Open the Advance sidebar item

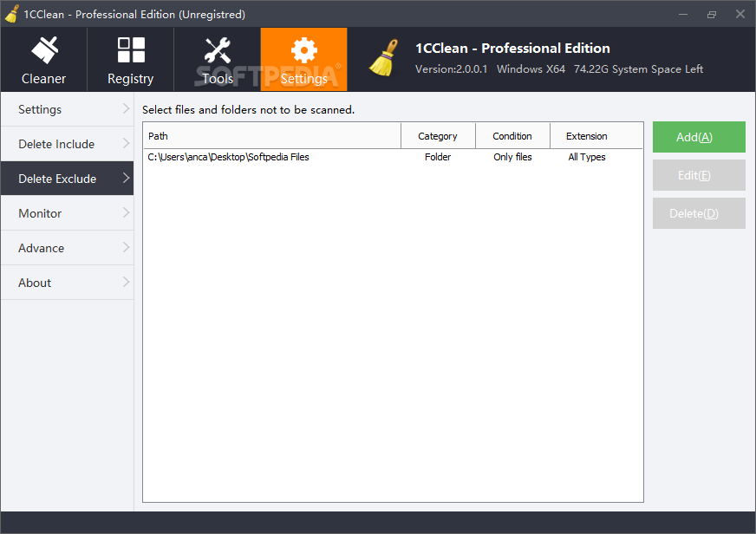tap(67, 248)
